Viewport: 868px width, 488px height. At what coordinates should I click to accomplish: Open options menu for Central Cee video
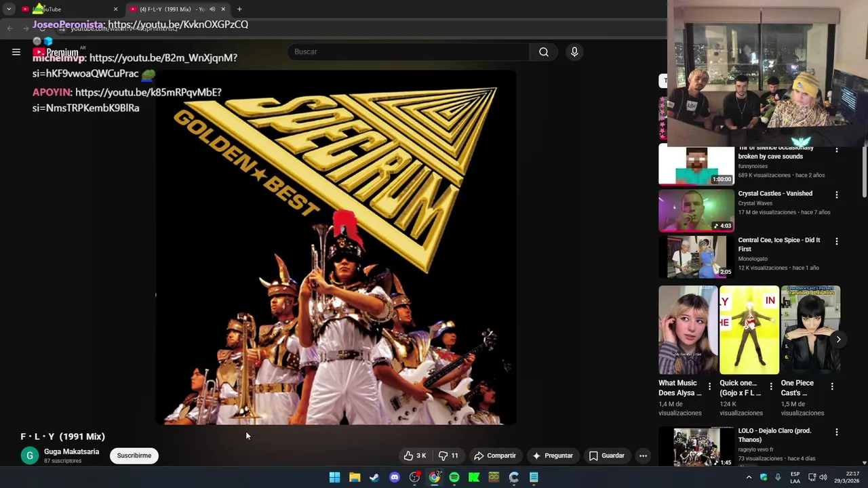click(x=836, y=241)
